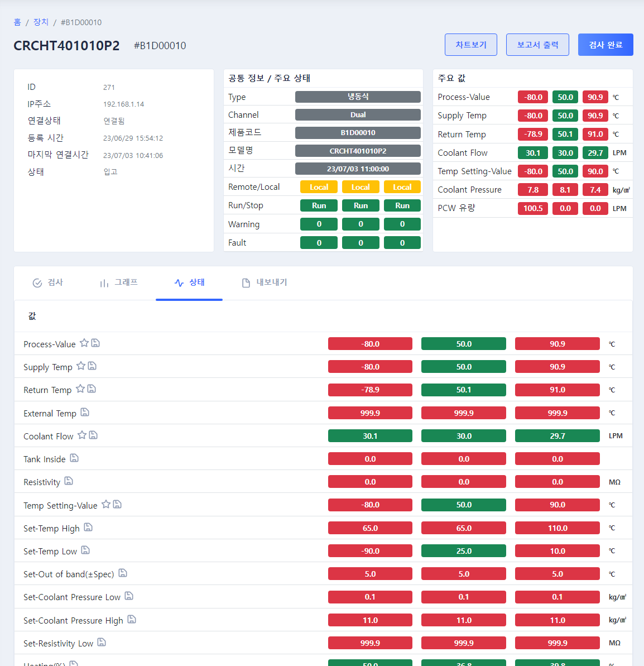644x666 pixels.
Task: Open the 내보내기 tab
Action: pyautogui.click(x=264, y=282)
